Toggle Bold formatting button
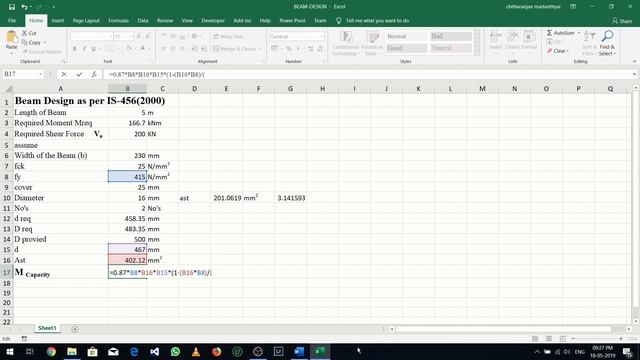Image resolution: width=640 pixels, height=360 pixels. 74,49
